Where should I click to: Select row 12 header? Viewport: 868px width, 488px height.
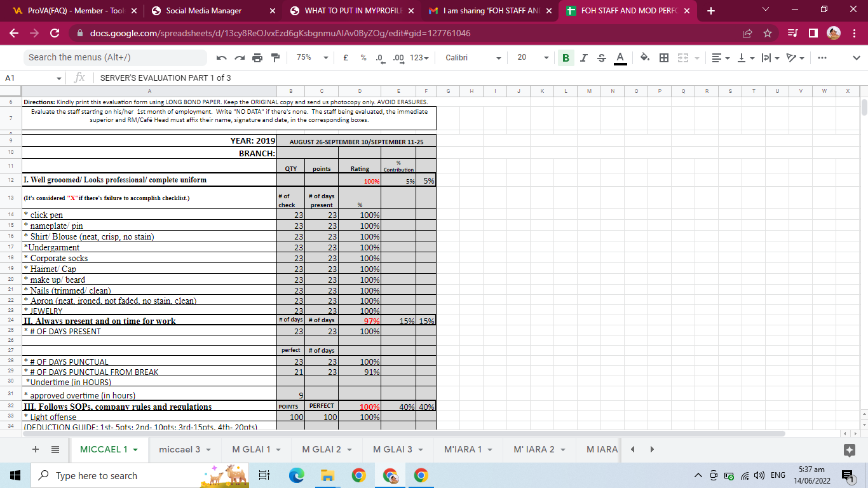coord(11,180)
